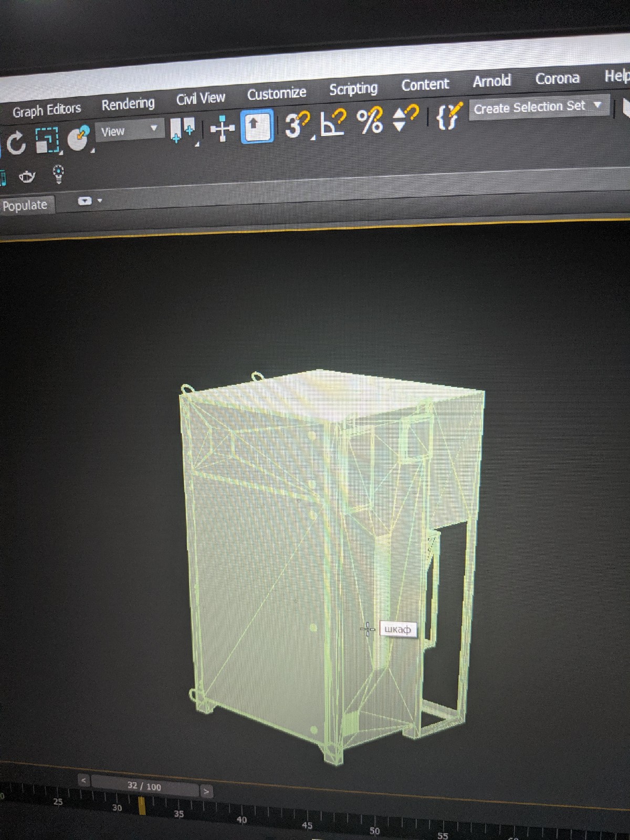The width and height of the screenshot is (630, 840).
Task: Click the light bulb icon
Action: (58, 174)
